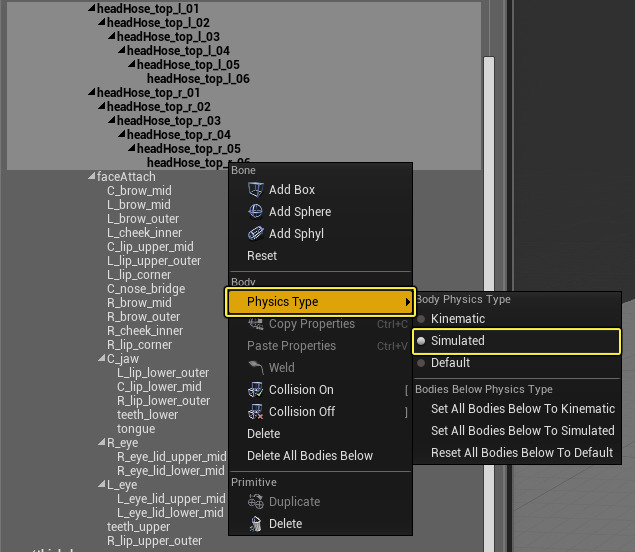
Task: Select the L_eye_lid_upper_mid bone
Action: pos(171,499)
